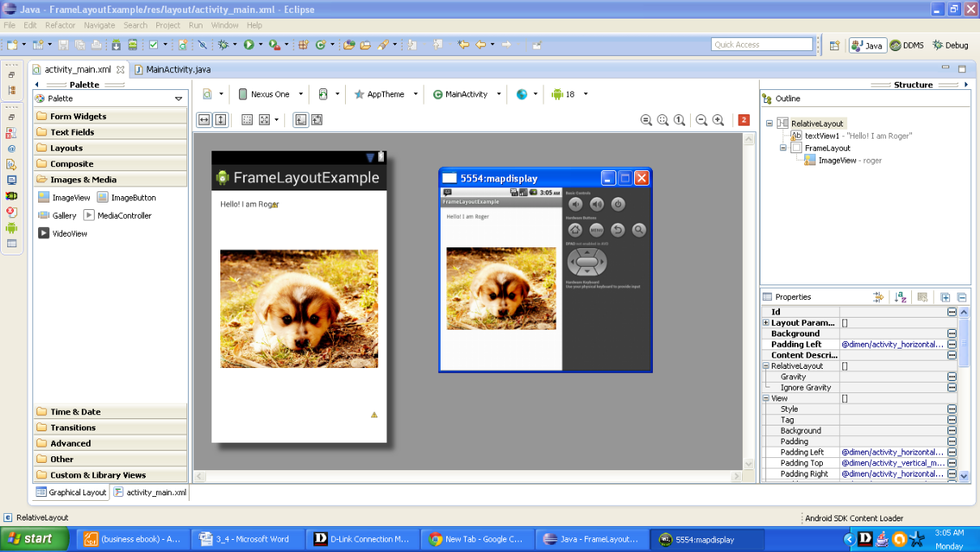The height and width of the screenshot is (552, 980).
Task: Open the Refactor menu
Action: point(60,25)
